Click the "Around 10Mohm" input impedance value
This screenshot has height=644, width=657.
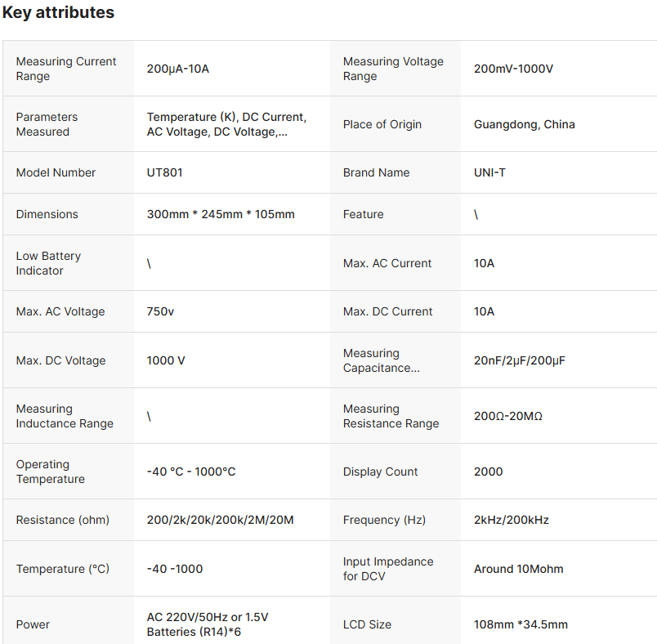pos(518,569)
